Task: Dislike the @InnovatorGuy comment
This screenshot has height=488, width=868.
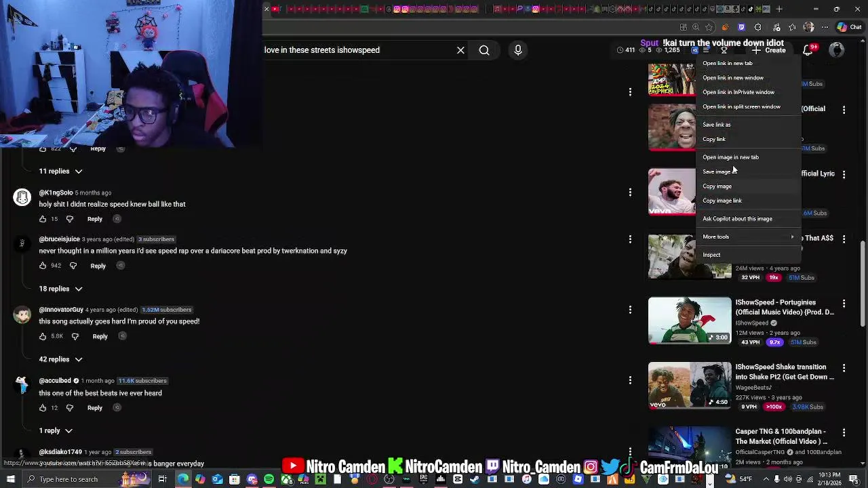Action: point(75,336)
